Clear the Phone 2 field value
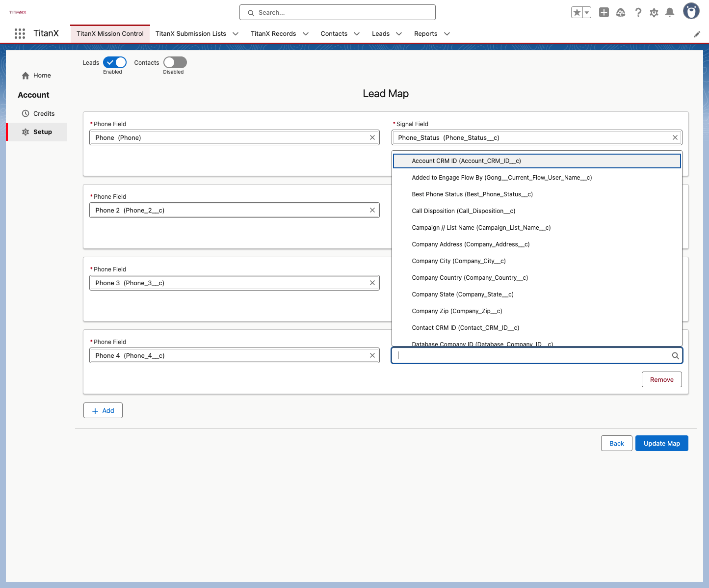Screen dimensions: 709x588 pos(372,210)
